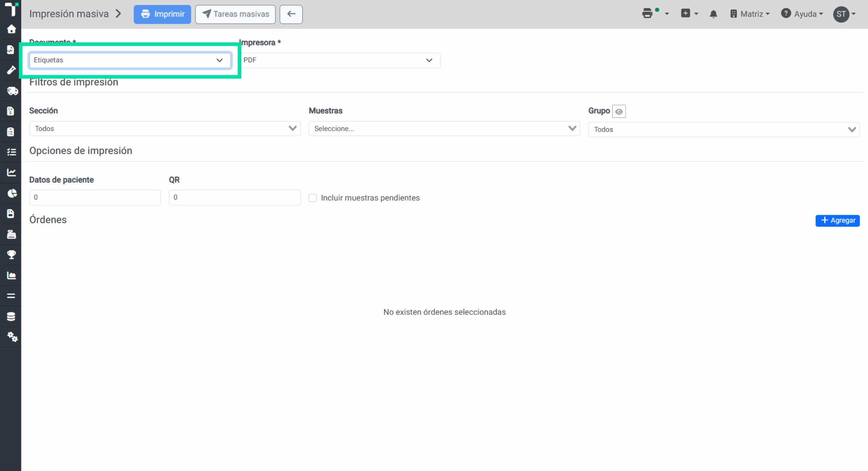This screenshot has height=471, width=868.
Task: Open the Impresora dropdown showing PDF
Action: (340, 60)
